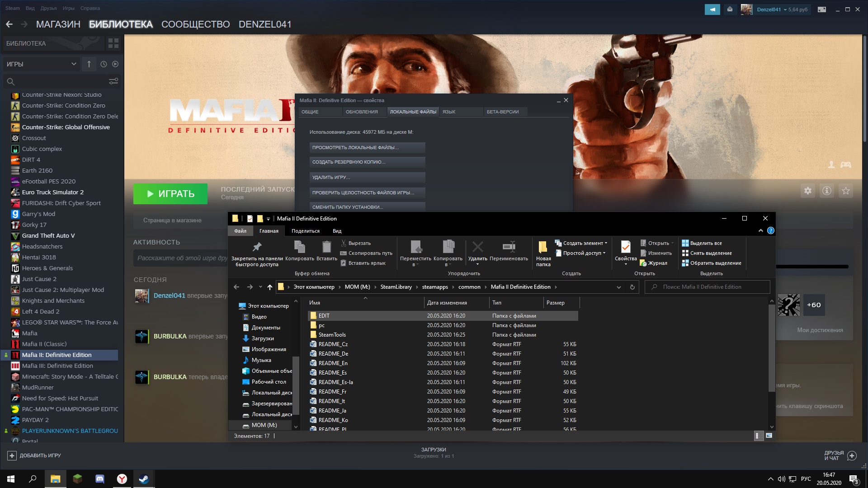Click the game settings gear icon
The image size is (868, 488).
click(x=807, y=191)
